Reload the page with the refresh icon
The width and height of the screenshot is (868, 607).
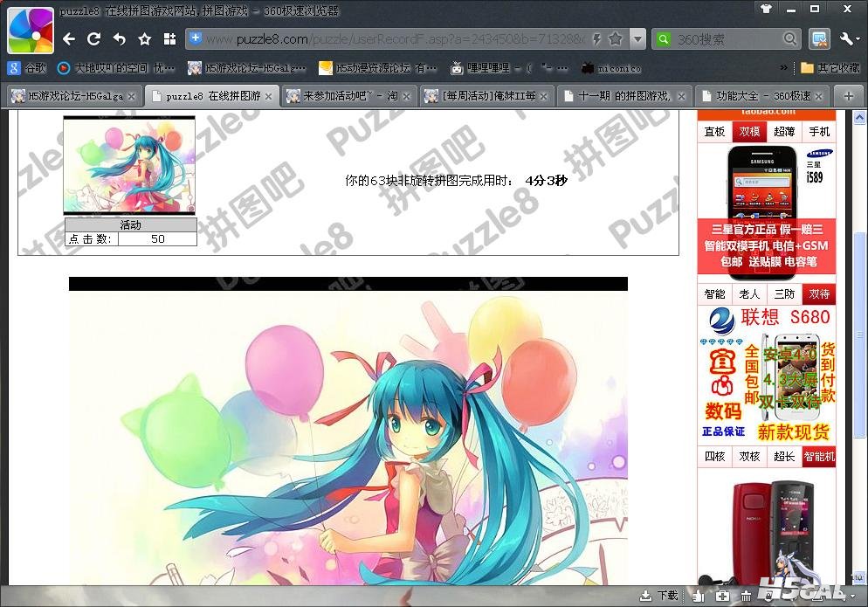tap(93, 38)
